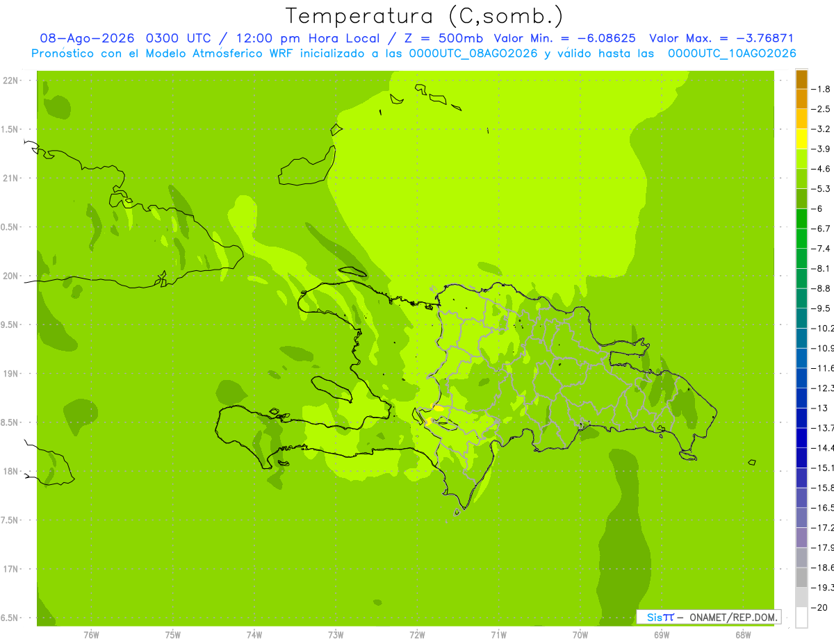Screen dimensions: 834x644
Task: Click the '0300 UTC' time label
Action: [x=177, y=38]
